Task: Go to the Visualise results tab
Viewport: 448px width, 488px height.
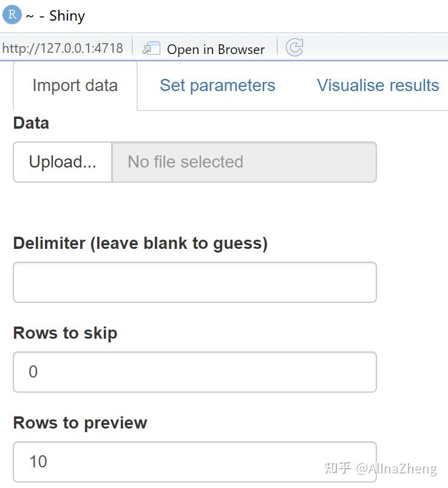Action: [x=378, y=86]
